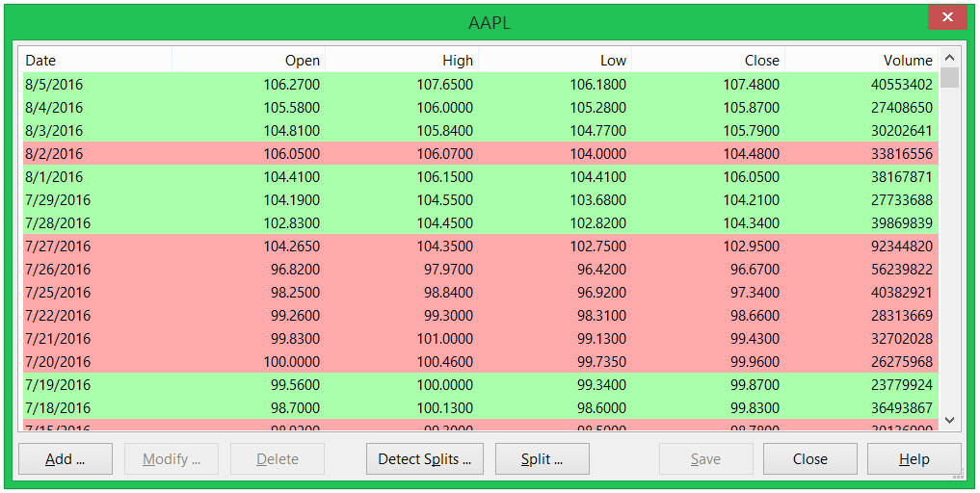Click the Close button at bottom
The height and width of the screenshot is (493, 980).
(810, 459)
